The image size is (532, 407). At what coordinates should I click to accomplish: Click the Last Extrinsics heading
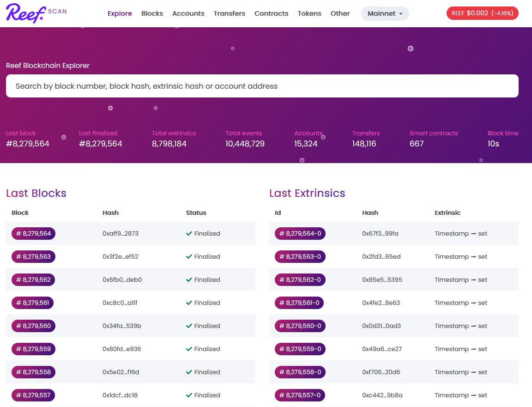[x=307, y=193]
